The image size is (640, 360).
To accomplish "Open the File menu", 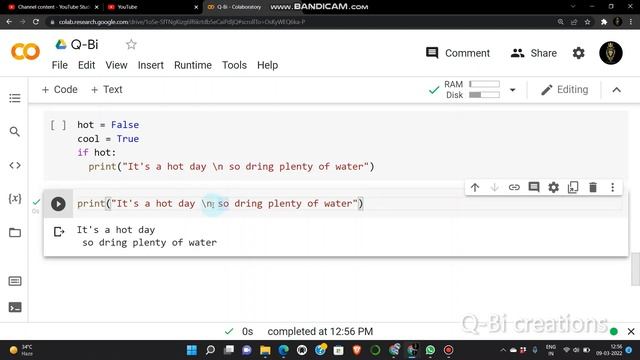I will click(x=60, y=65).
